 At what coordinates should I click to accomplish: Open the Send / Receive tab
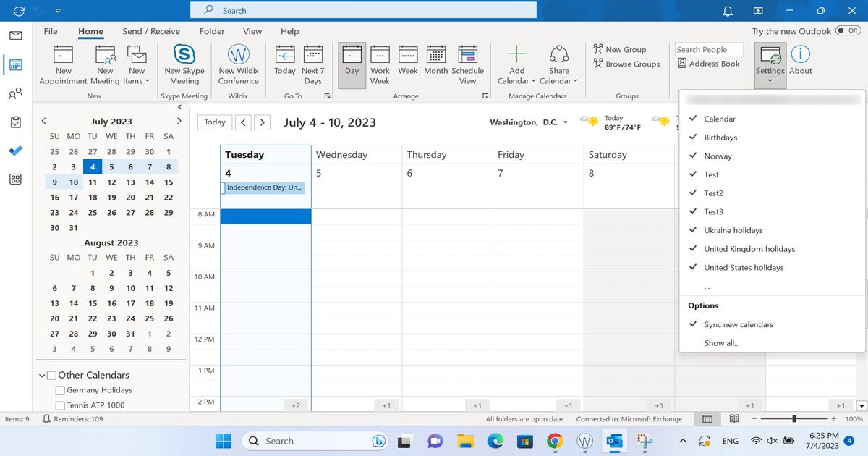click(x=151, y=31)
